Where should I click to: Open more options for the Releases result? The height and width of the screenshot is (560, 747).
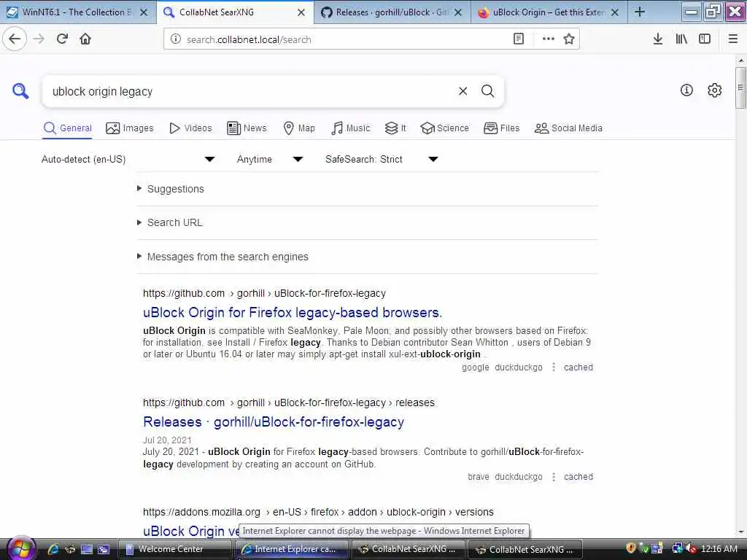pos(553,477)
